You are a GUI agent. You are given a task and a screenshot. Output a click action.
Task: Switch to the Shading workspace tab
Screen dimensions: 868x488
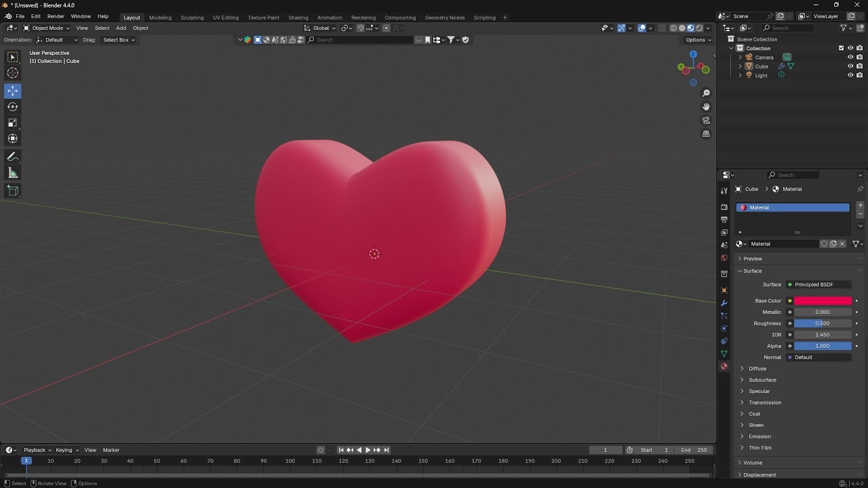(x=298, y=17)
